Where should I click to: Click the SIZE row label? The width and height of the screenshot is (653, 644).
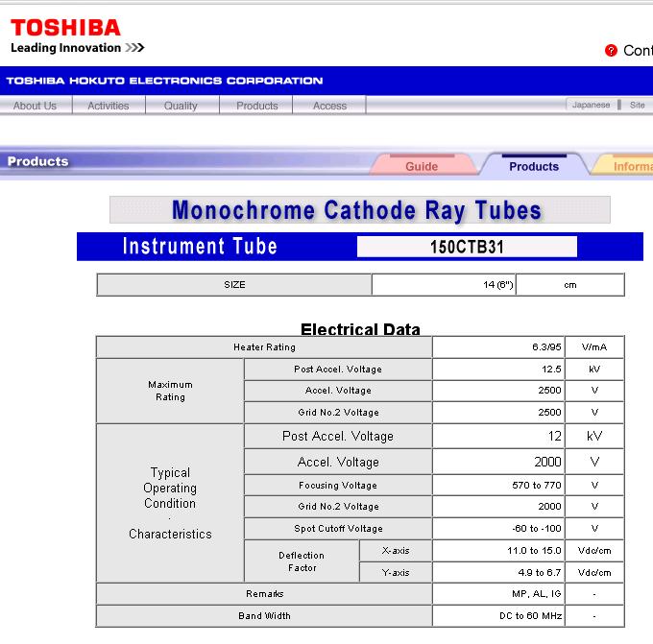[234, 285]
